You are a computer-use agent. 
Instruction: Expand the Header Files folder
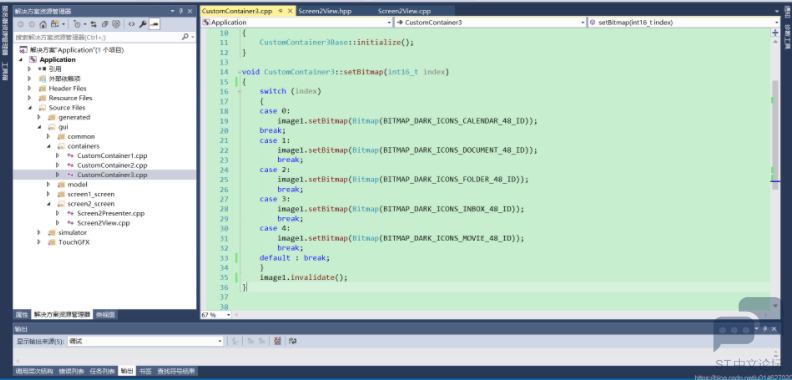30,88
